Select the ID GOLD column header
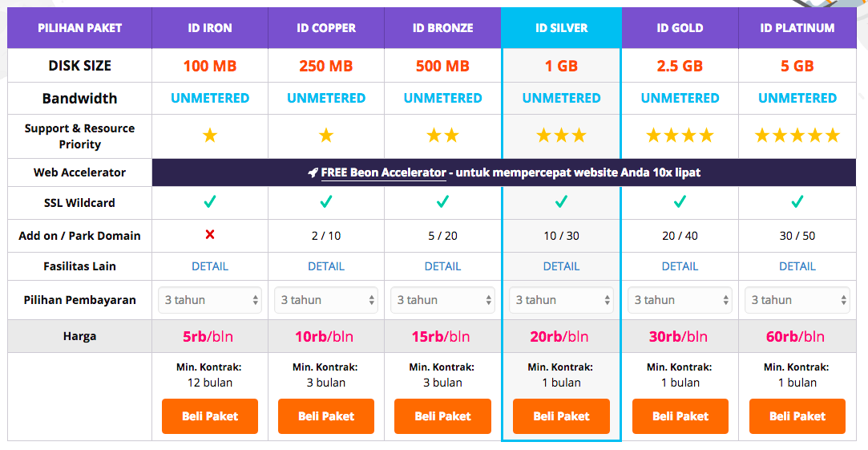This screenshot has height=450, width=868. click(680, 28)
